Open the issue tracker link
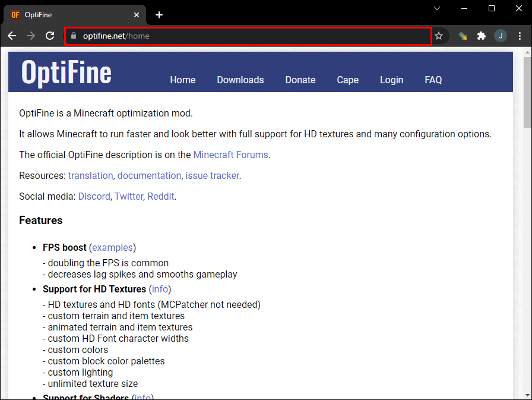This screenshot has height=400, width=532. [213, 175]
